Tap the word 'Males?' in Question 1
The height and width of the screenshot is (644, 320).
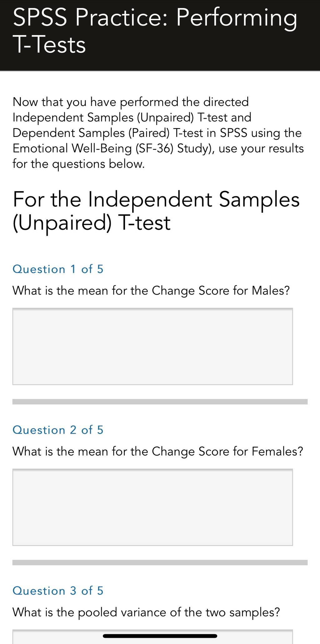271,291
